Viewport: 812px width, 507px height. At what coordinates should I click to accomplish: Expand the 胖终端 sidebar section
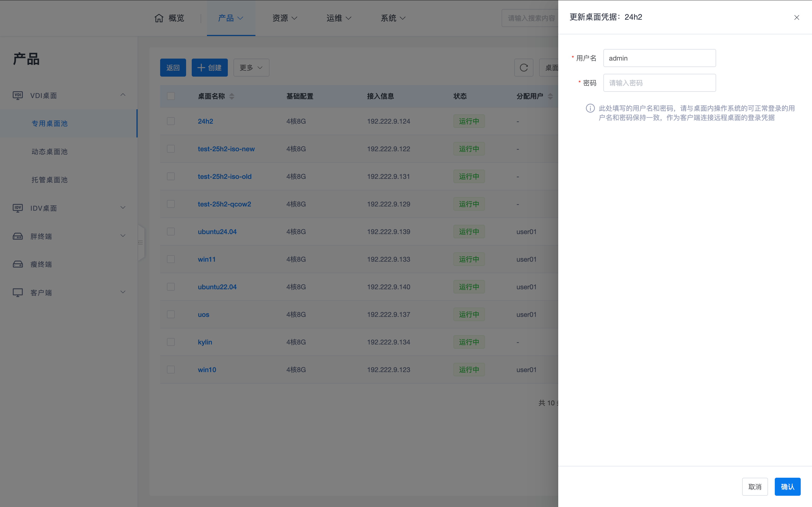pos(123,236)
